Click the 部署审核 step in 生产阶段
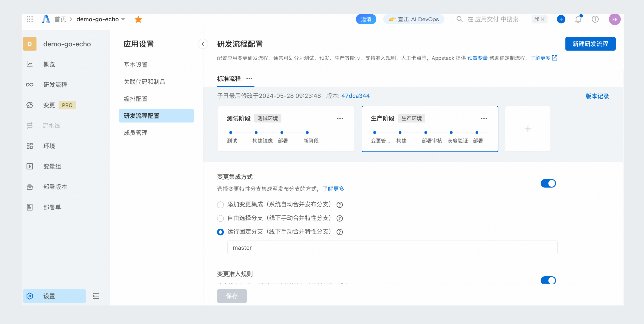This screenshot has width=644, height=324. click(432, 140)
